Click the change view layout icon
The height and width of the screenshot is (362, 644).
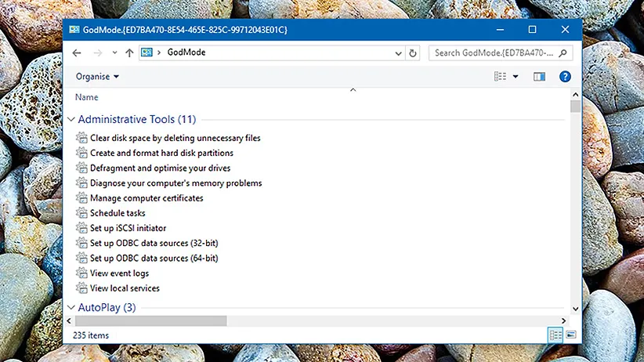pos(500,77)
